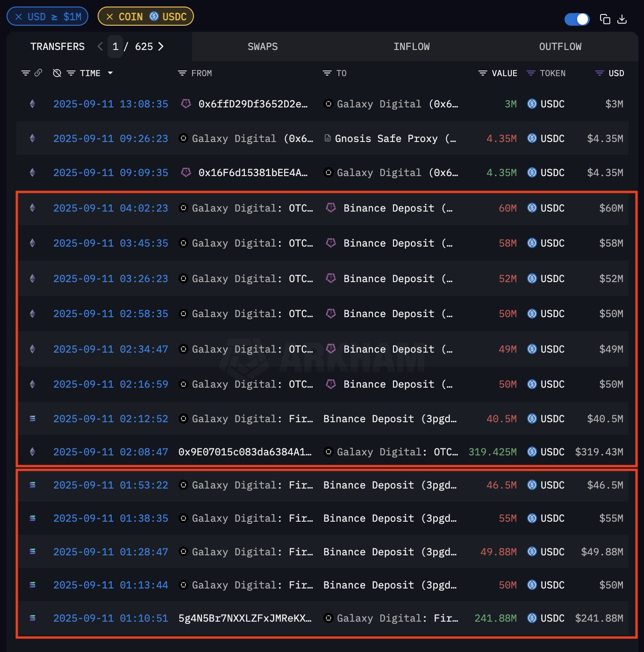The image size is (644, 652).
Task: Switch to the SWAPS tab
Action: point(263,47)
